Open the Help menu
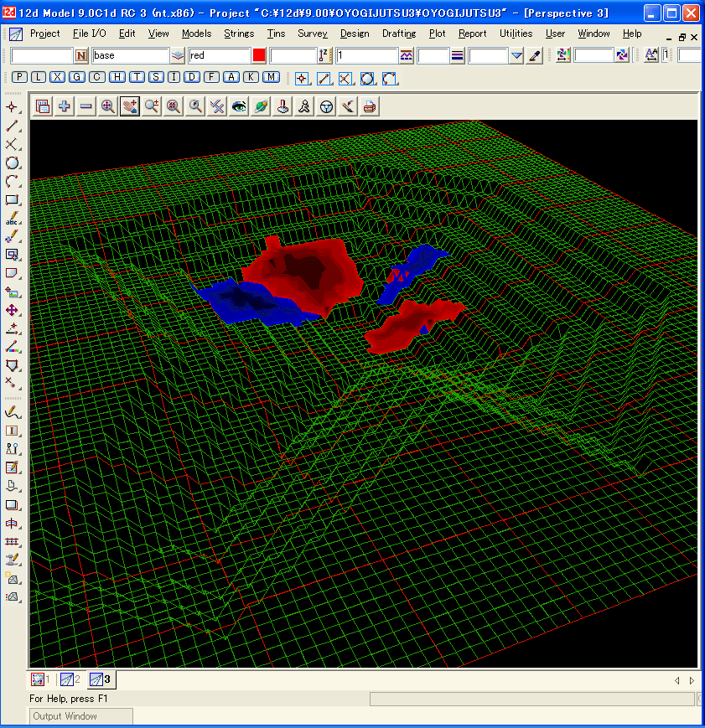Image resolution: width=705 pixels, height=728 pixels. [632, 34]
